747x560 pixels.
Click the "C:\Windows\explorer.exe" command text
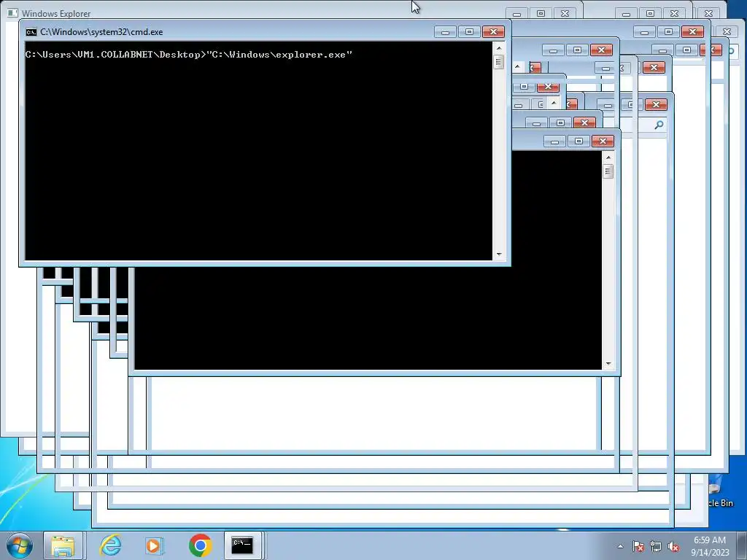coord(279,54)
